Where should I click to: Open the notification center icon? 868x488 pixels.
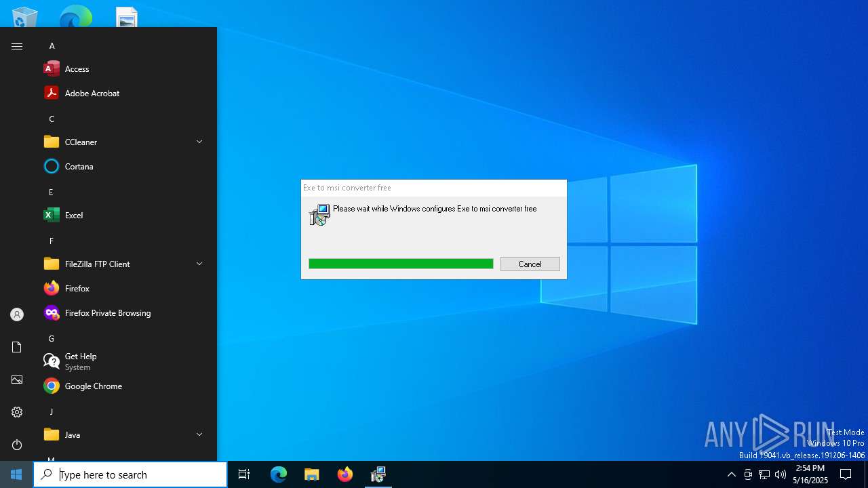click(846, 474)
